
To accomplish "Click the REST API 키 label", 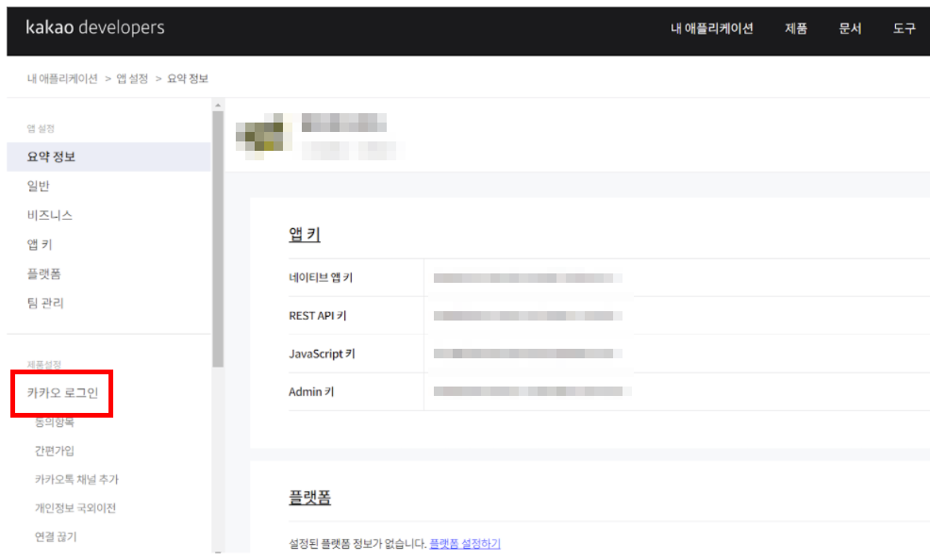I will coord(317,316).
